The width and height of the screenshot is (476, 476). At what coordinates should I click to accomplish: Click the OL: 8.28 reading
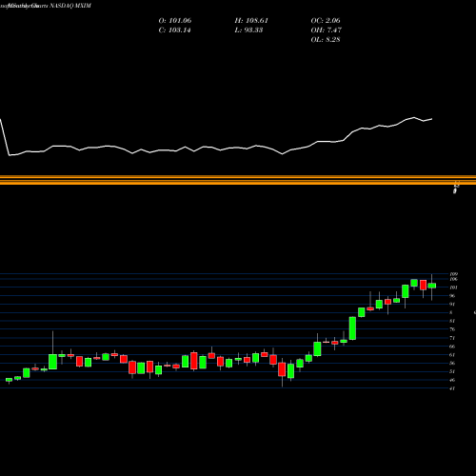326,40
